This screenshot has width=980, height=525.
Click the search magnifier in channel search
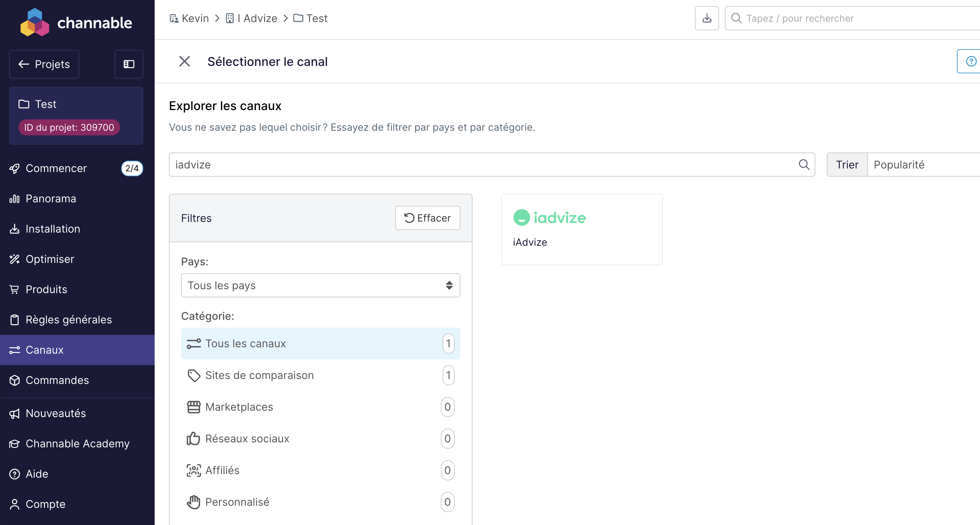coord(804,165)
